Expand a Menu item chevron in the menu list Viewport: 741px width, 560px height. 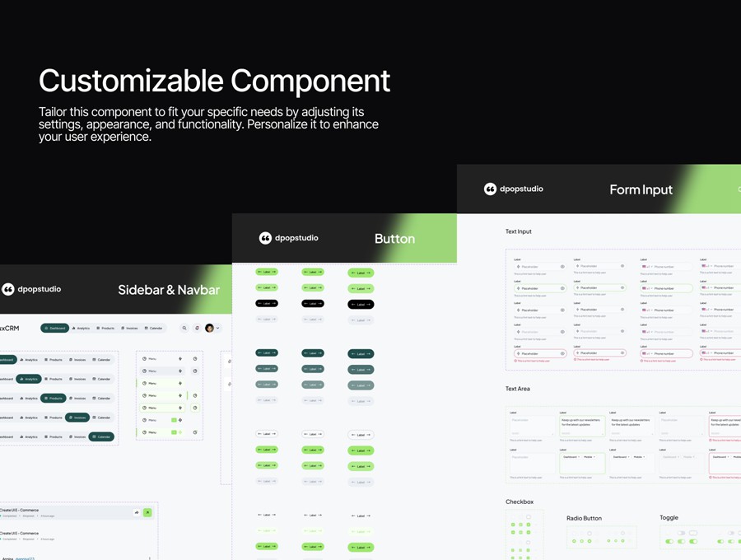[180, 359]
